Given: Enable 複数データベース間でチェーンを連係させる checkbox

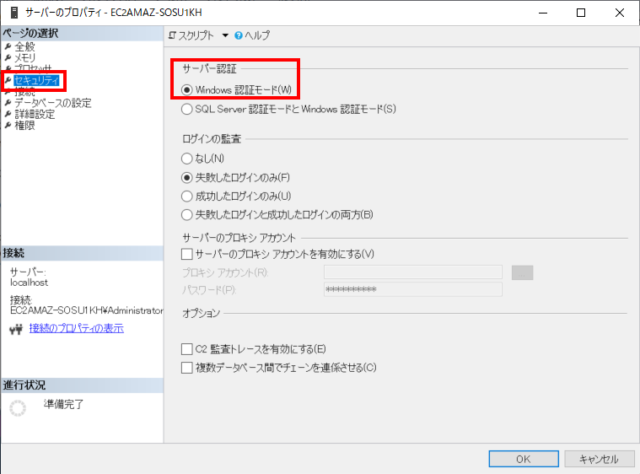Looking at the screenshot, I should [187, 368].
